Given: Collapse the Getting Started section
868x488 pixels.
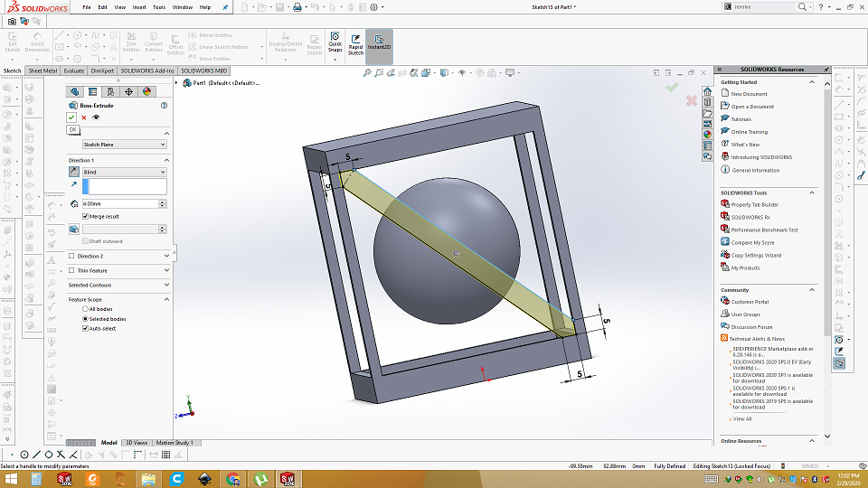Looking at the screenshot, I should point(812,82).
